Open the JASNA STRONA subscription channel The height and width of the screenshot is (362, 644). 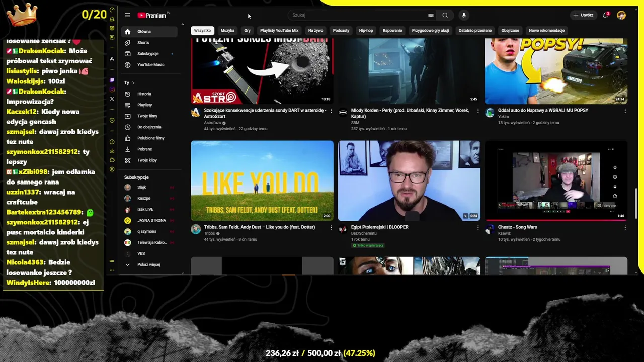[x=149, y=220]
